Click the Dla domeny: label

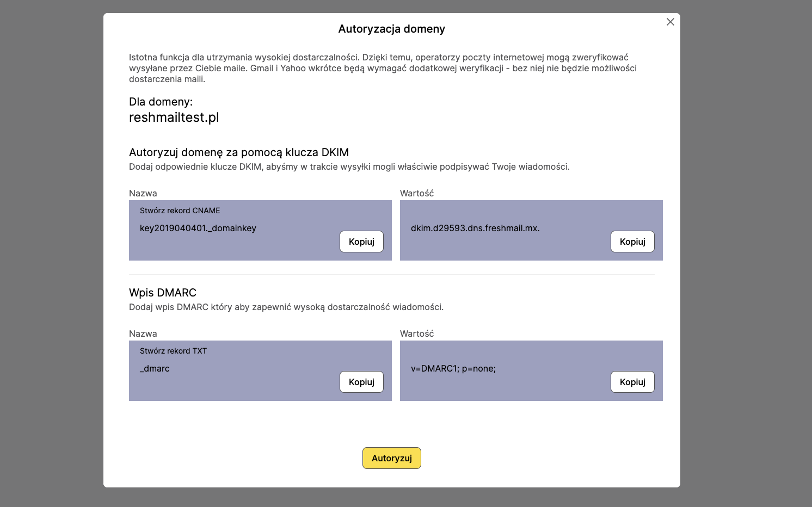pyautogui.click(x=161, y=102)
